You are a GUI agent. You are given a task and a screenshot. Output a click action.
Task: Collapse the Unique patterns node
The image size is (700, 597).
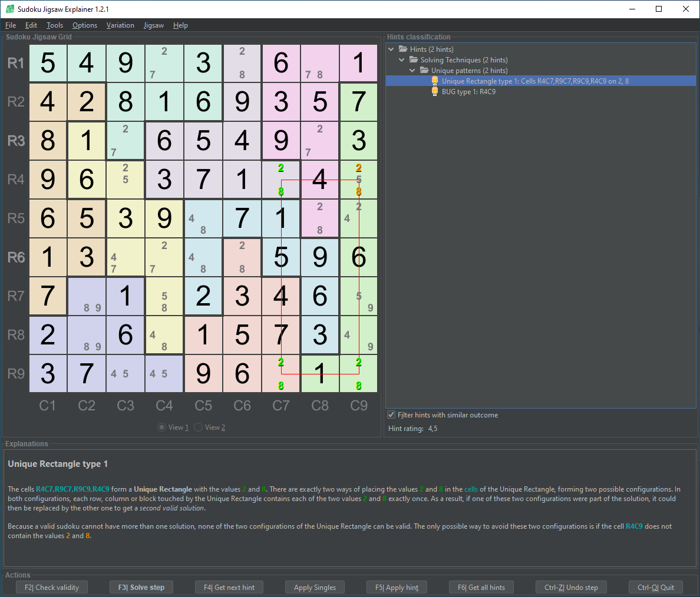point(412,71)
